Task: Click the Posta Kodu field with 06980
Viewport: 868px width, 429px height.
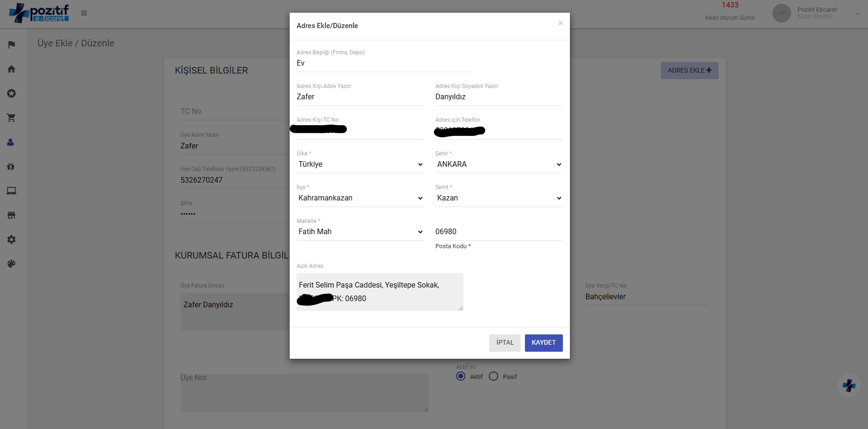Action: point(499,232)
